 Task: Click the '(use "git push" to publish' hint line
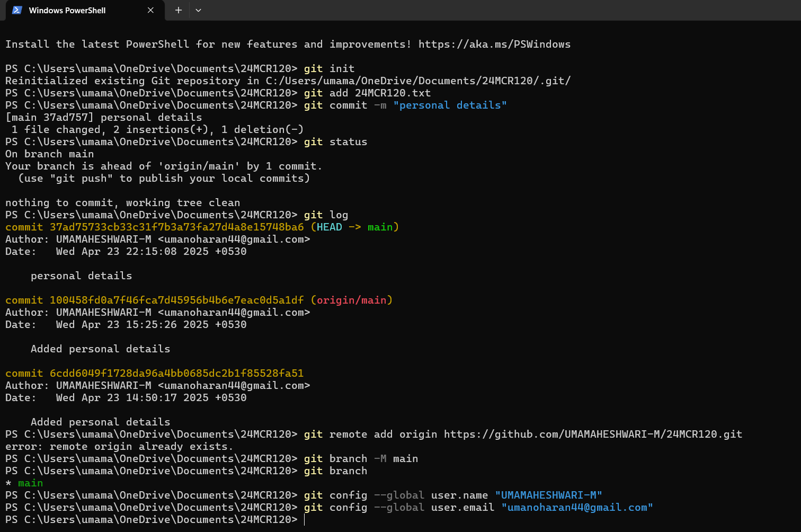pyautogui.click(x=164, y=178)
